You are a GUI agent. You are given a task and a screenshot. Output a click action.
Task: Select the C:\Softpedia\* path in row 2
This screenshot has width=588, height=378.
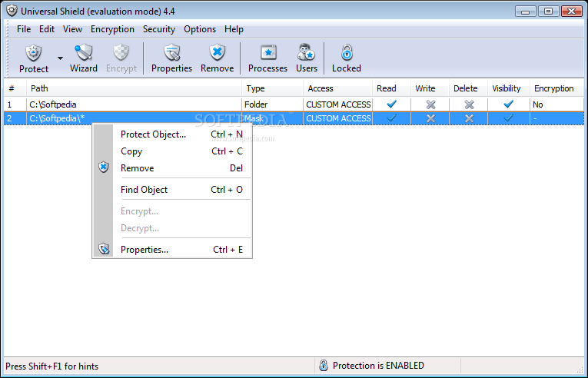tap(57, 118)
